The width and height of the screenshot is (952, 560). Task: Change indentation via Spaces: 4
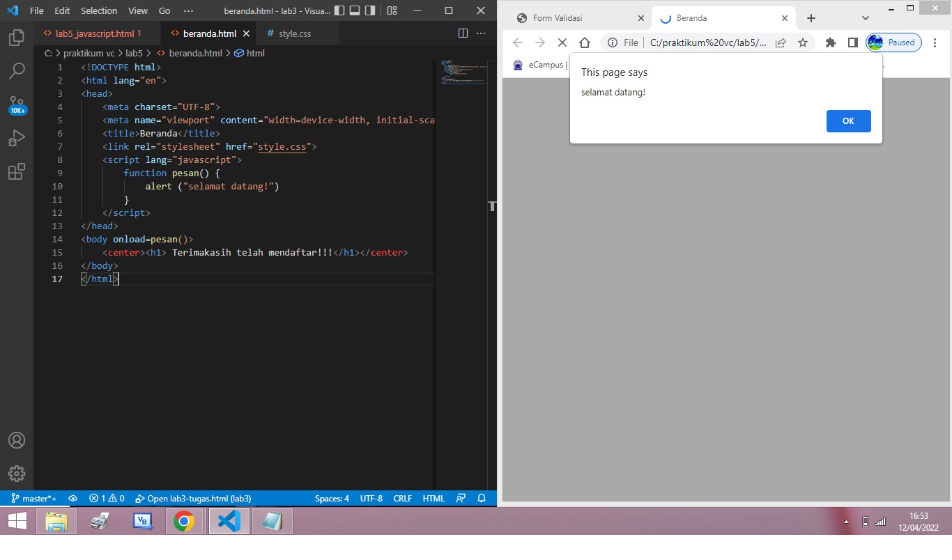(x=332, y=499)
